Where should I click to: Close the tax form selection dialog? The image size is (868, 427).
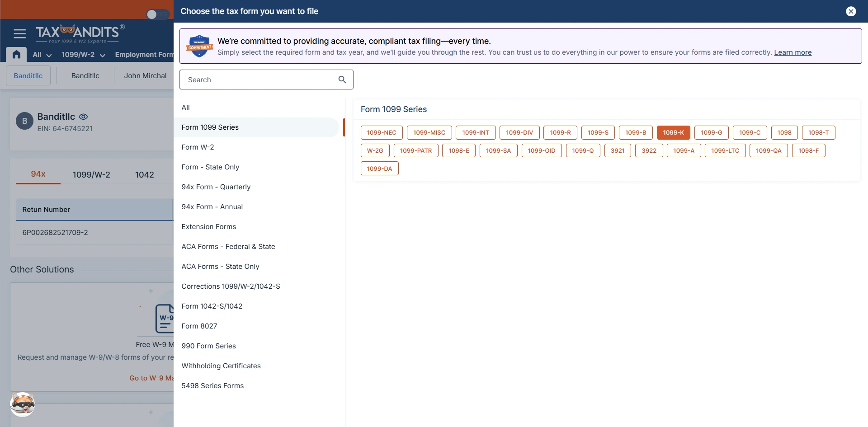coord(852,11)
